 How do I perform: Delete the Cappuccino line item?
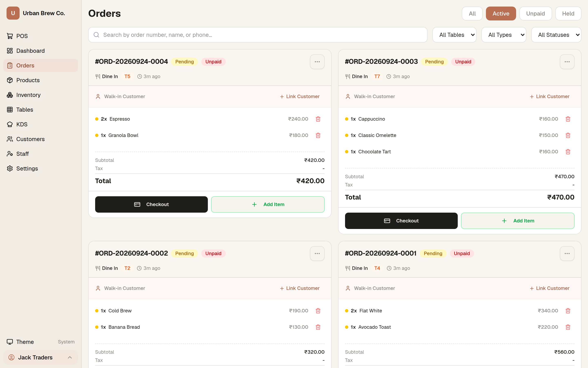pos(568,119)
